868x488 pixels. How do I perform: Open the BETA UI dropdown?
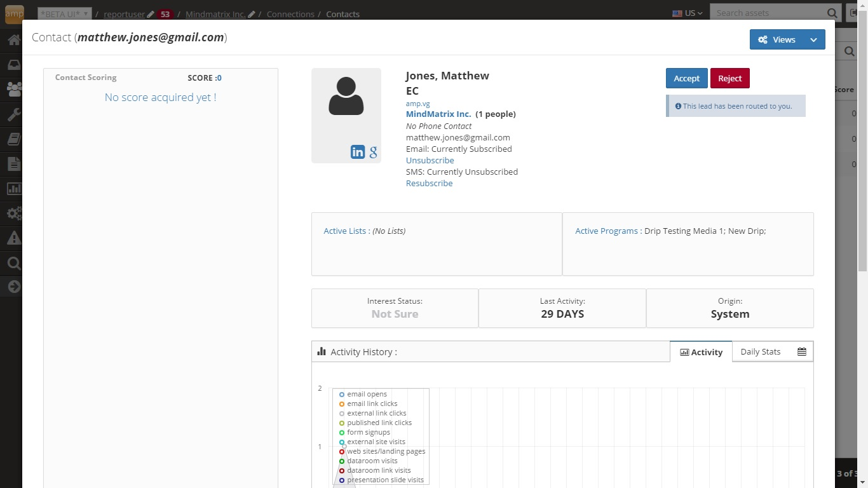coord(65,14)
